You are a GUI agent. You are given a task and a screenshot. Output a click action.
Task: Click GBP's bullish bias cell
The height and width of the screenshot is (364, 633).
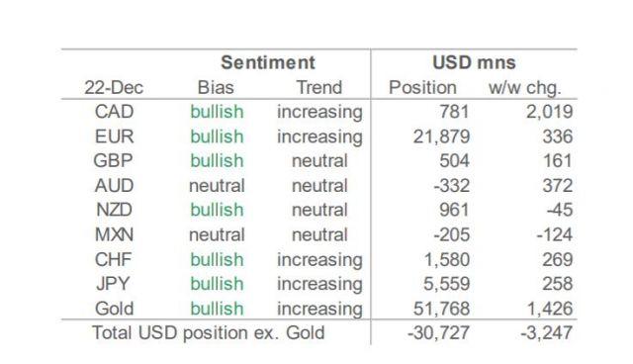[x=218, y=161]
